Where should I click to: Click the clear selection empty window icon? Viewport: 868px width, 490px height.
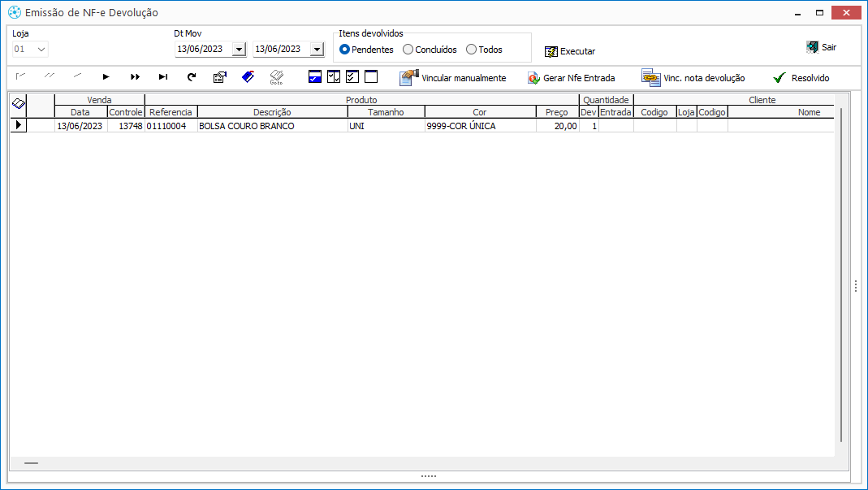point(371,76)
